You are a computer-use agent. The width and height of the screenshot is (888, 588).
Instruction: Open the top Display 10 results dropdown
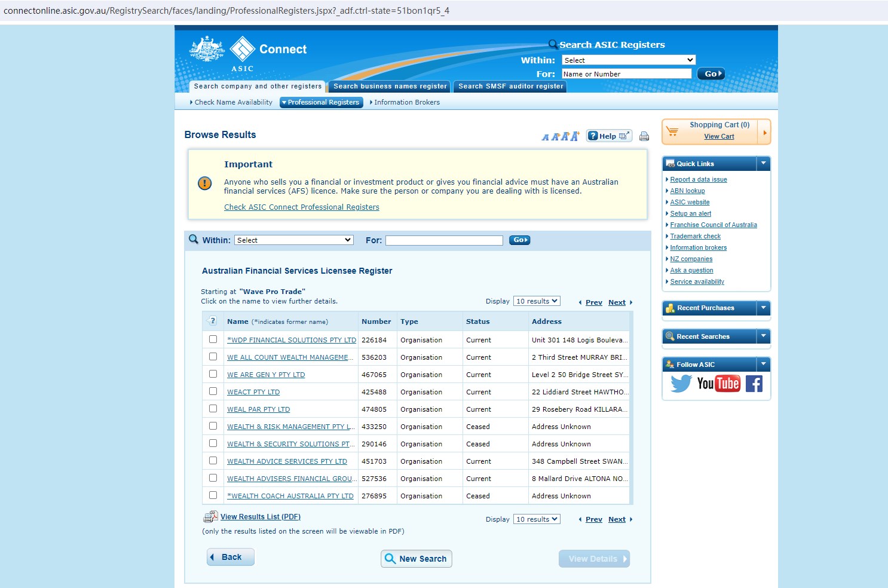pos(537,301)
